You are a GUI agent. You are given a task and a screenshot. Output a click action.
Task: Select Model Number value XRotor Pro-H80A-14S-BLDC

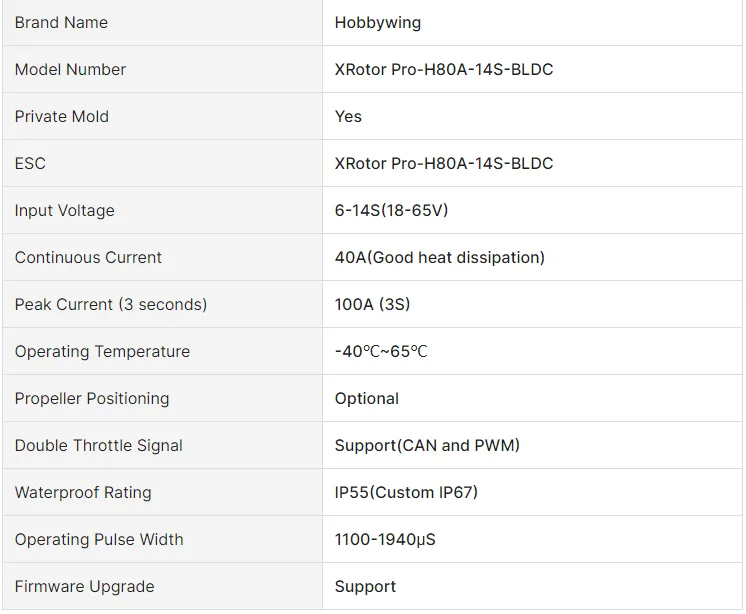(444, 69)
